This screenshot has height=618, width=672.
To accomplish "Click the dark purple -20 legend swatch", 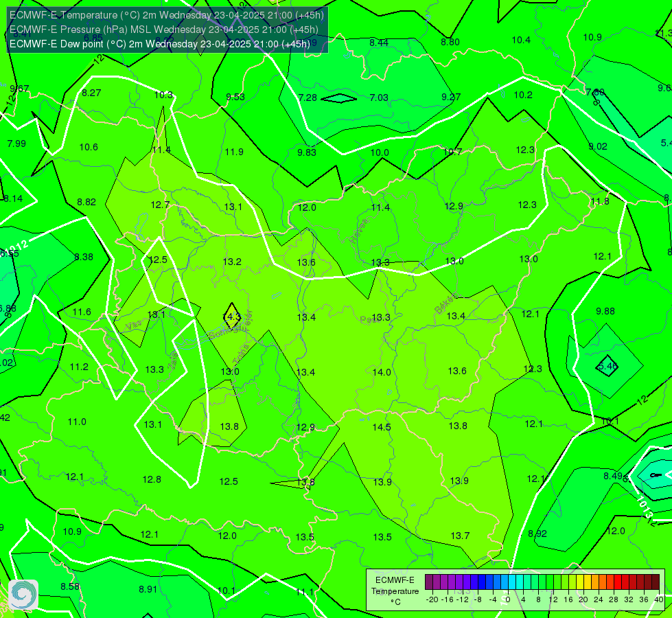I will 429,582.
